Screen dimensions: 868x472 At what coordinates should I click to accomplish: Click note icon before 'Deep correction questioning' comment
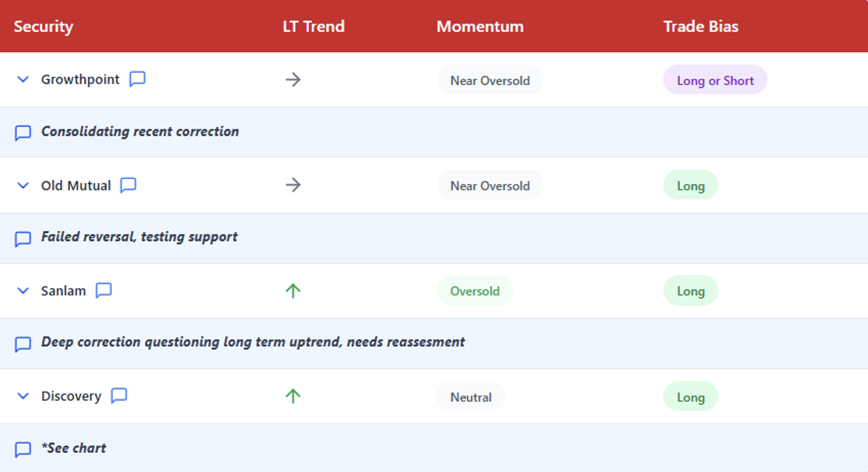point(23,344)
